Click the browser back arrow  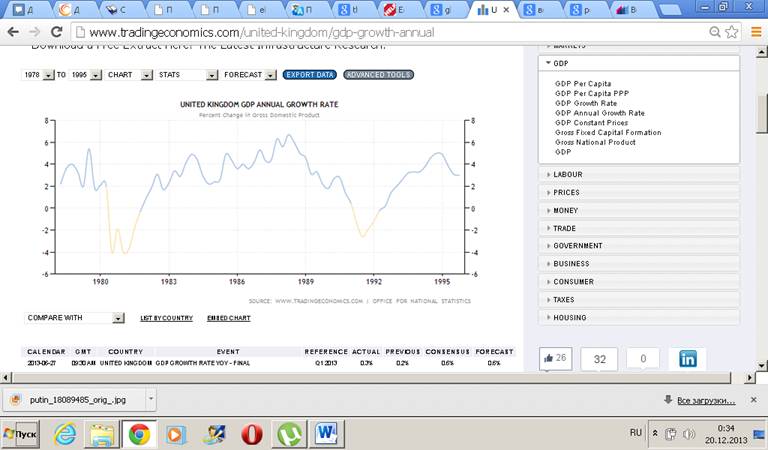point(13,32)
